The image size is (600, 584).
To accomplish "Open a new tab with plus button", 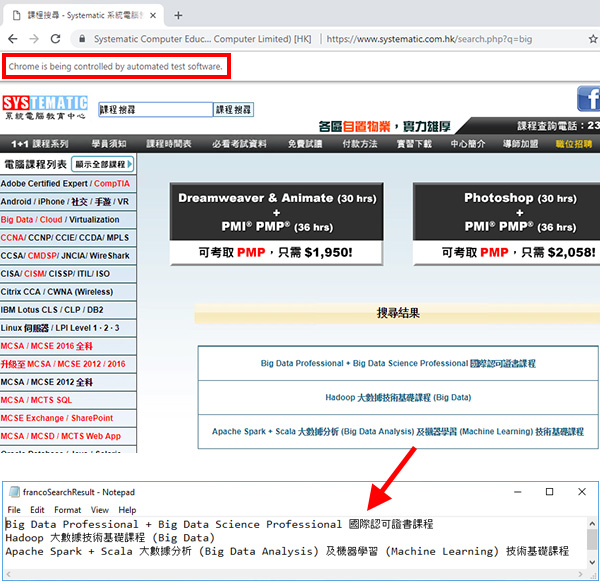I will 178,15.
